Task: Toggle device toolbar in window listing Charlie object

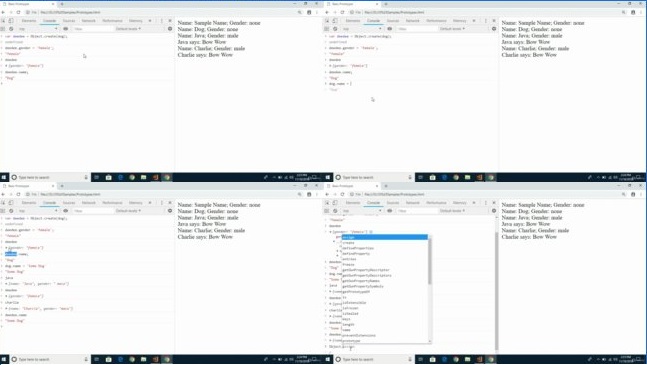Action: click(x=11, y=203)
